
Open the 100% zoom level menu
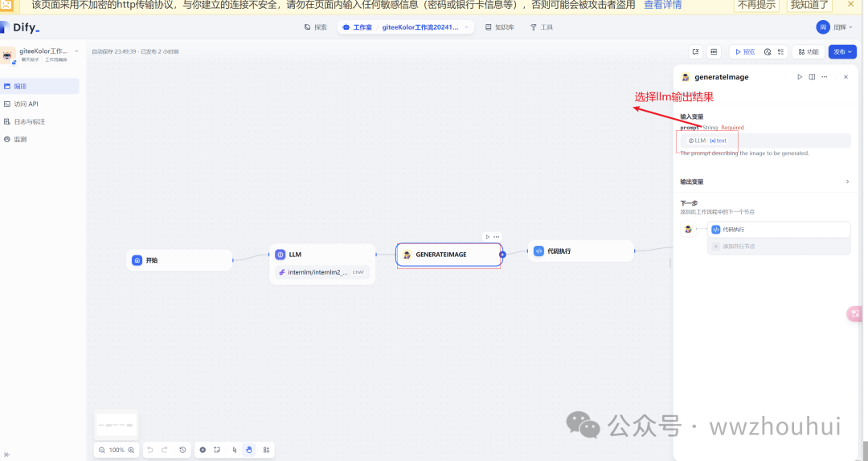117,450
